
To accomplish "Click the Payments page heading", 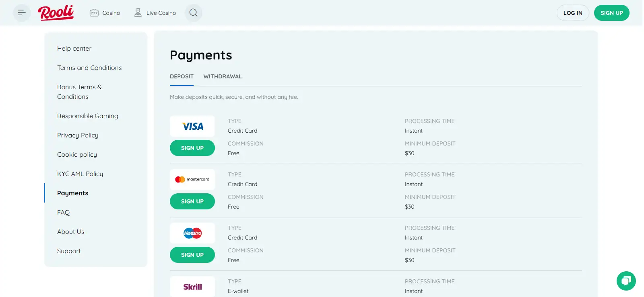I will (x=201, y=55).
